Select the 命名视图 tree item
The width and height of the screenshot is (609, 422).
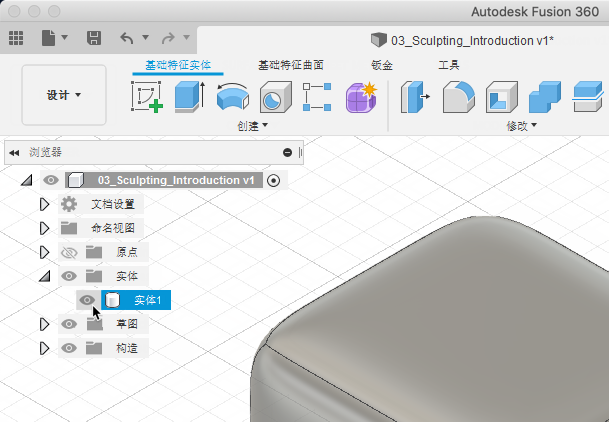pos(113,228)
